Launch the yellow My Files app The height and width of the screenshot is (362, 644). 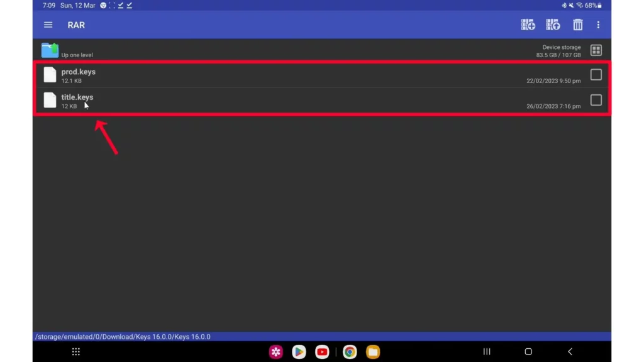(x=373, y=352)
